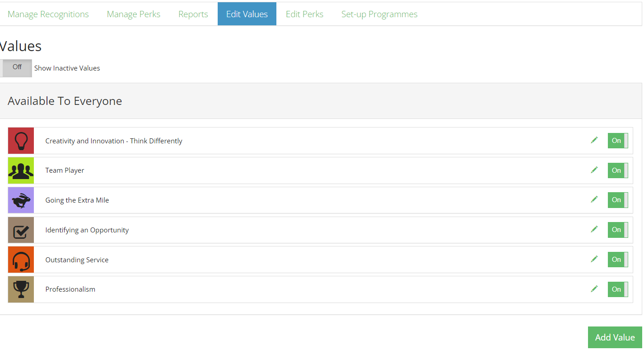Disable the Outstanding Service toggle
This screenshot has height=350, width=644.
point(618,260)
